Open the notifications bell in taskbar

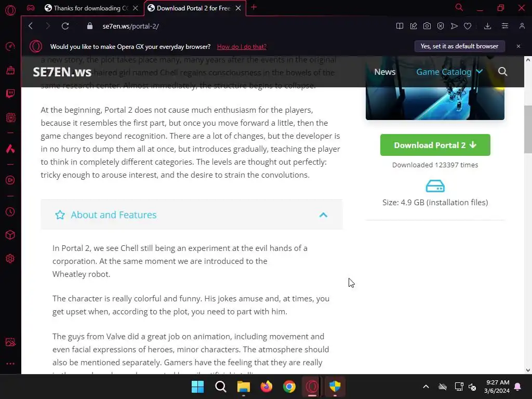[518, 387]
